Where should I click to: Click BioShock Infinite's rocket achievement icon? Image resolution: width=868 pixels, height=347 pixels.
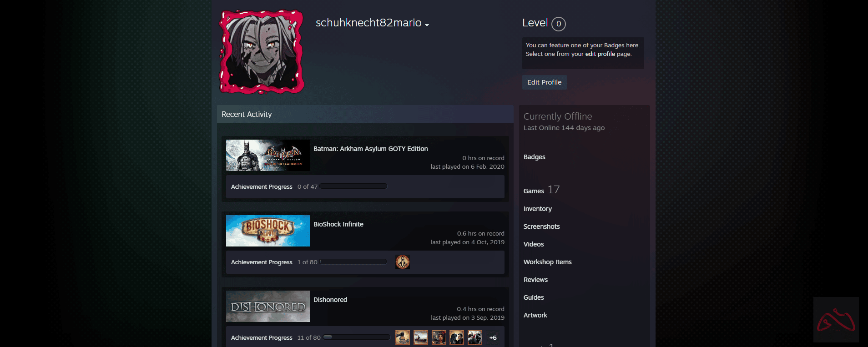[403, 262]
